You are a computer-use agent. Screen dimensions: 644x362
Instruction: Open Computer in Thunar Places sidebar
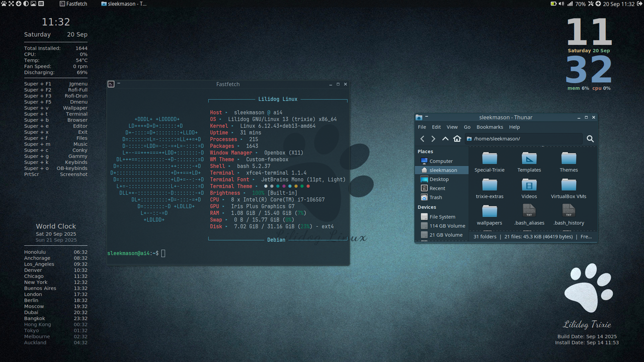pyautogui.click(x=442, y=161)
